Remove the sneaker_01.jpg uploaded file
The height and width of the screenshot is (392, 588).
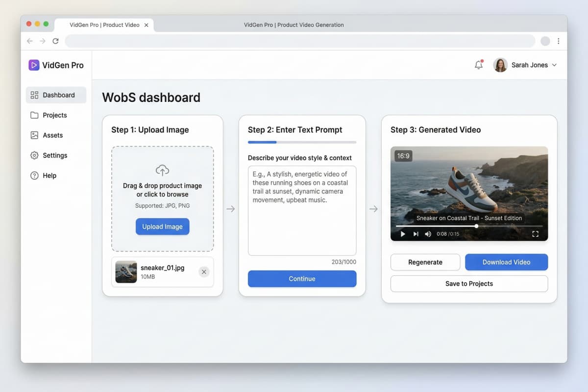[204, 272]
